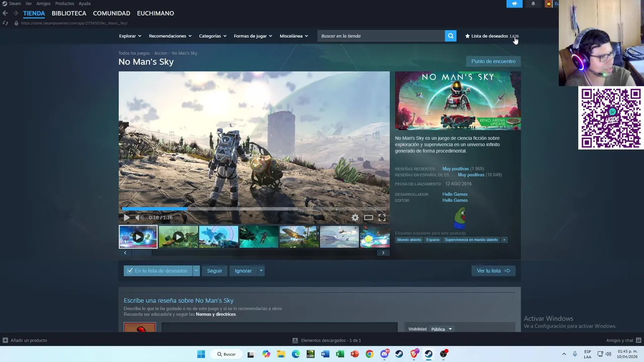Mute the trailer volume

point(139,217)
